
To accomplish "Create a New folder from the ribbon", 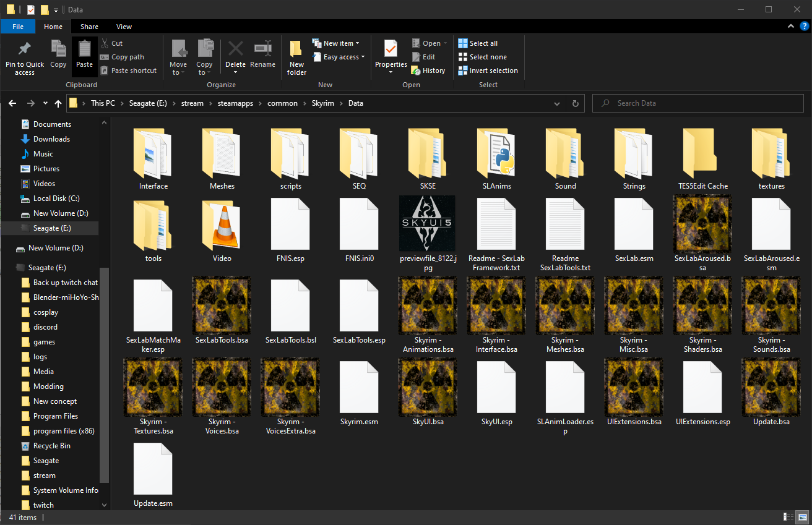I will click(296, 58).
